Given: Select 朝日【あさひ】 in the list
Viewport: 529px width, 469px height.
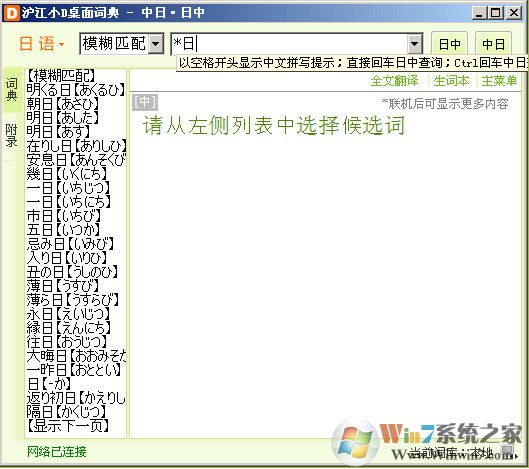Looking at the screenshot, I should click(63, 104).
